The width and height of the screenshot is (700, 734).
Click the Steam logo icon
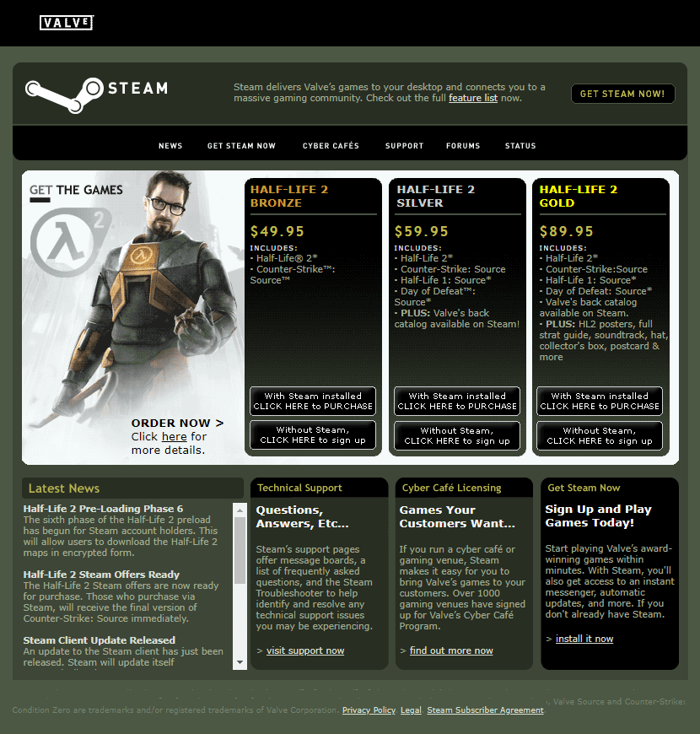[63, 93]
